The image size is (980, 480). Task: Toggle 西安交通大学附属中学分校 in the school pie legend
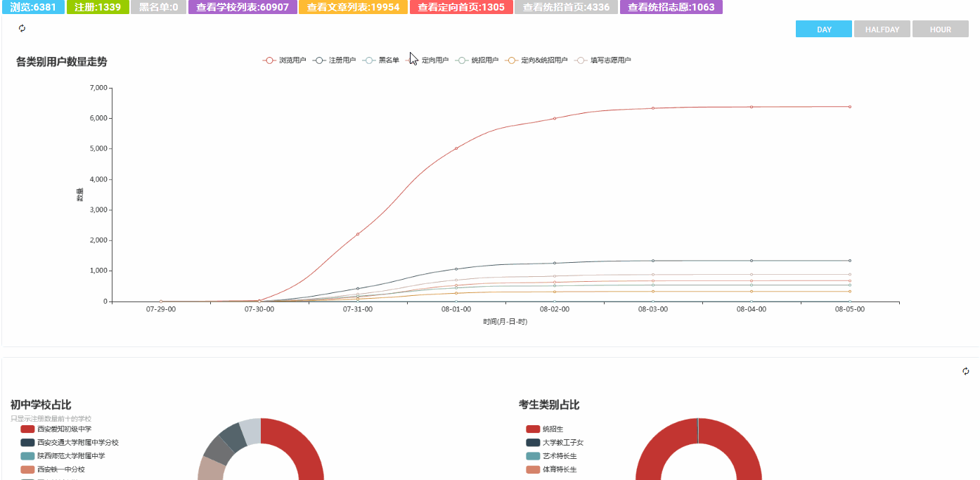pyautogui.click(x=70, y=443)
